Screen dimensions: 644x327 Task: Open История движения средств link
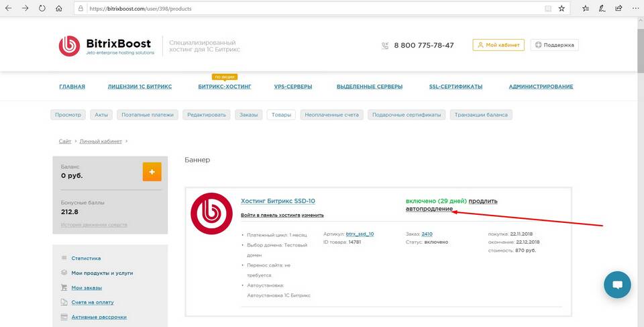point(94,224)
